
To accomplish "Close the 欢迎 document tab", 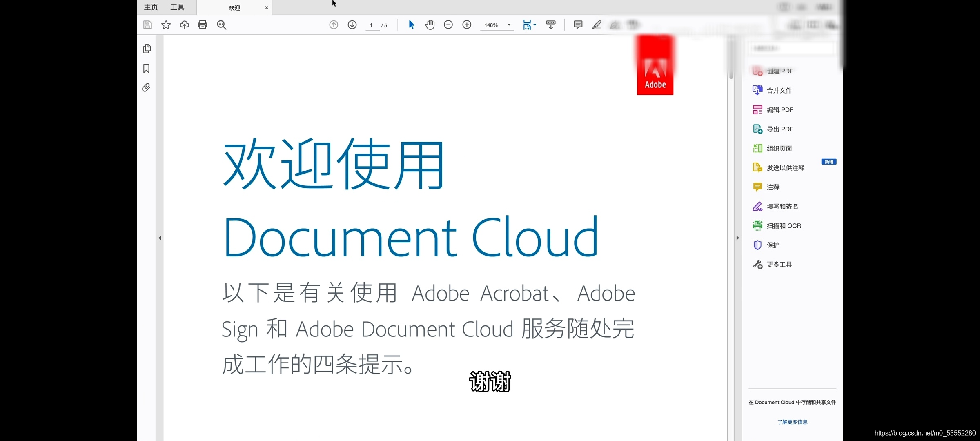I will coord(267,8).
